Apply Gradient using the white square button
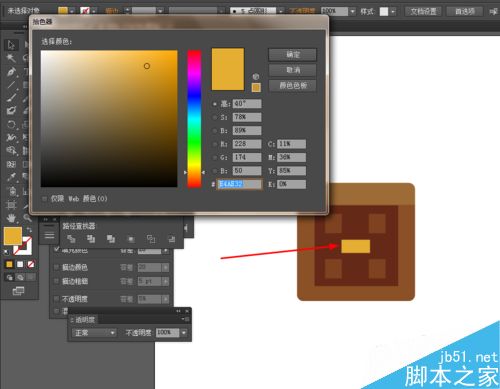500x389 pixels. coord(20,264)
